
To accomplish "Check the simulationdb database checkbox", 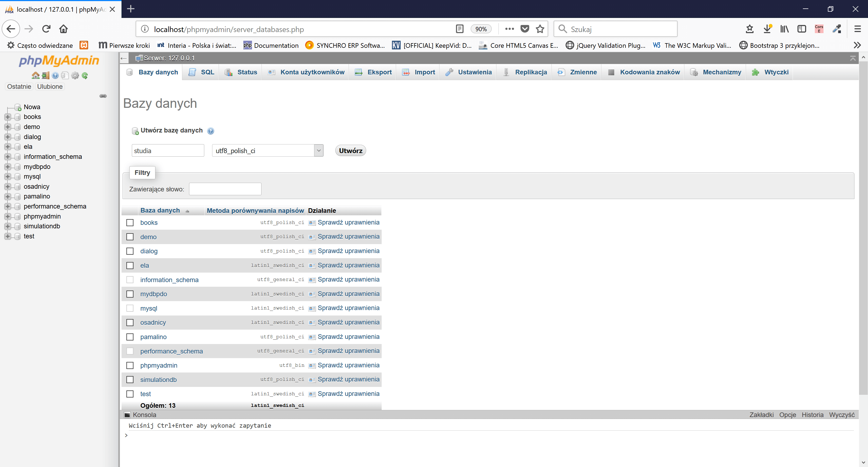I will [x=130, y=380].
